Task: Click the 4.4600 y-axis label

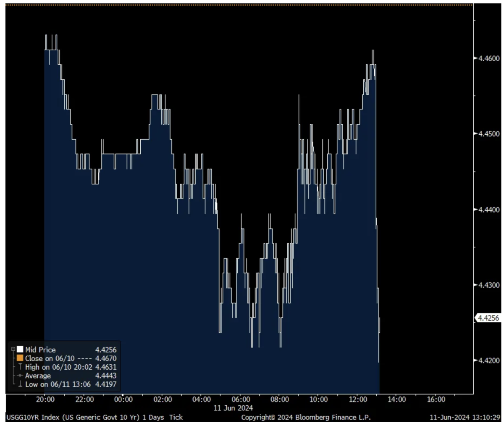Action: pos(489,58)
